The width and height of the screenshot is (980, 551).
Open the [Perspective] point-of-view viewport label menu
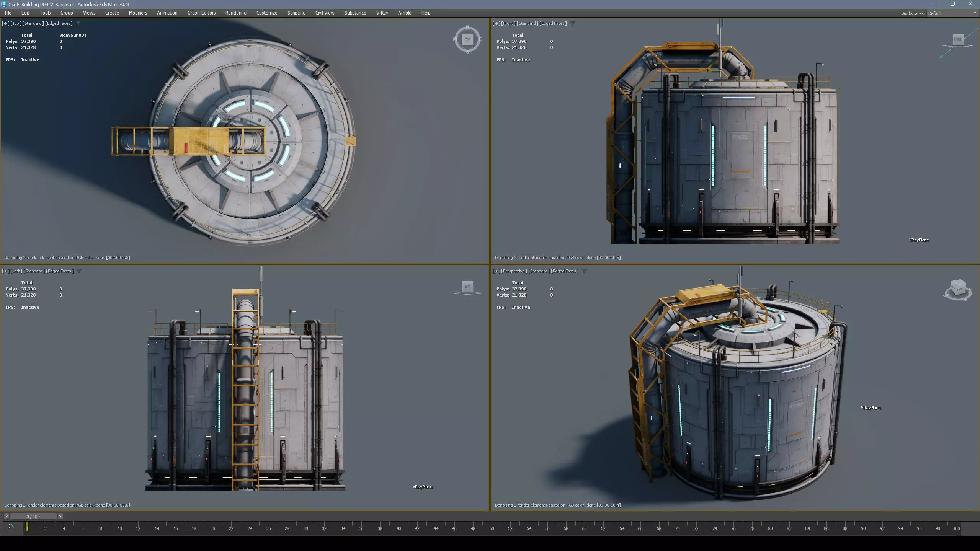click(x=514, y=271)
